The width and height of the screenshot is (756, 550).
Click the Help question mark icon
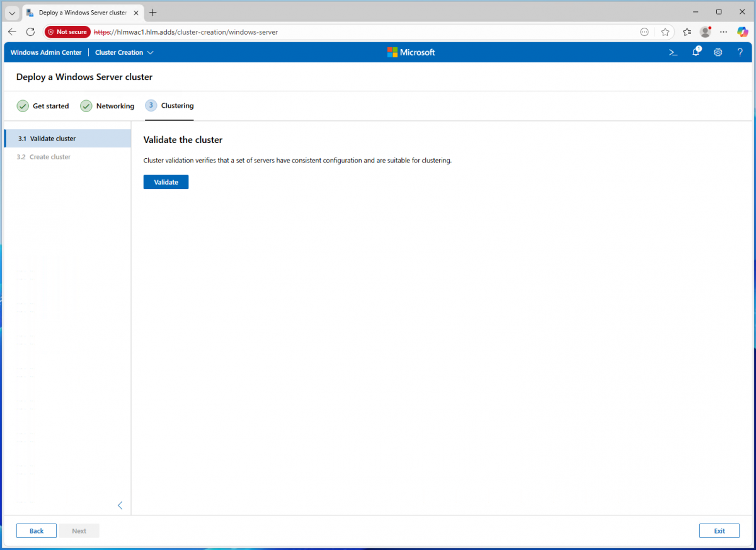pos(740,52)
